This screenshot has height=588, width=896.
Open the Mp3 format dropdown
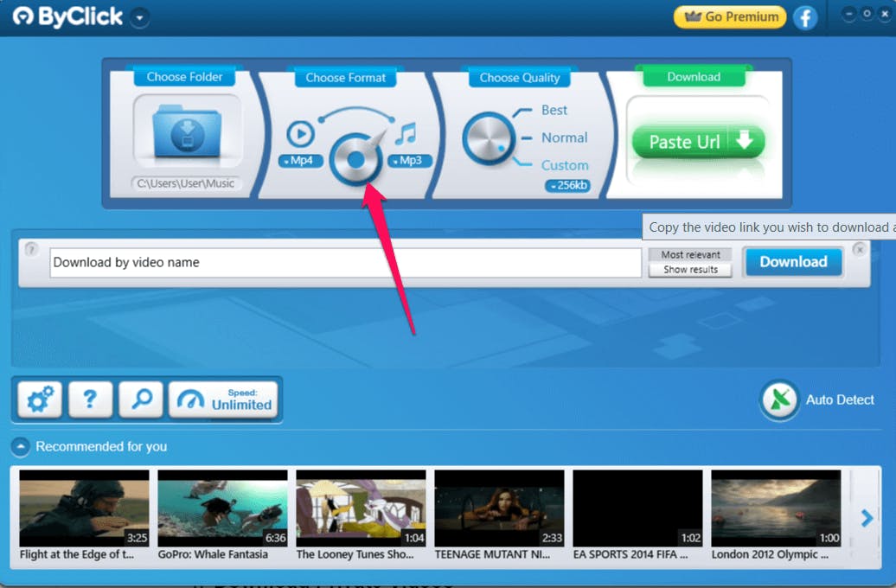[410, 161]
